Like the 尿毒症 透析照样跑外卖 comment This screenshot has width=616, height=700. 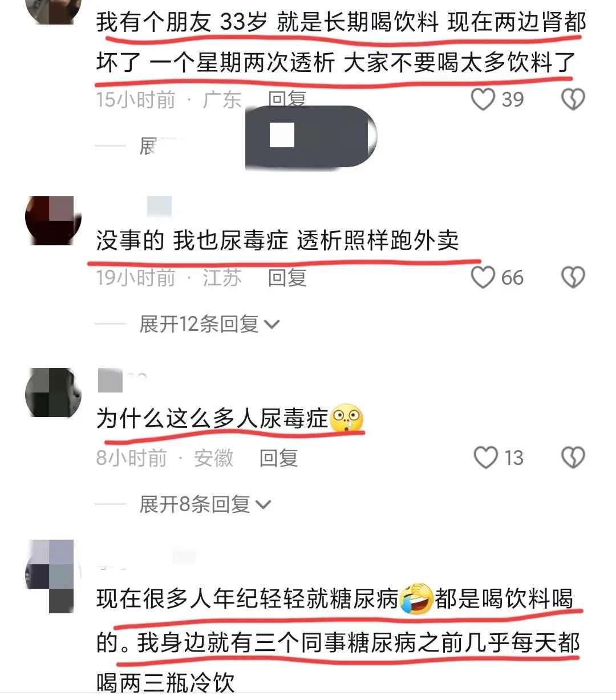tap(483, 277)
